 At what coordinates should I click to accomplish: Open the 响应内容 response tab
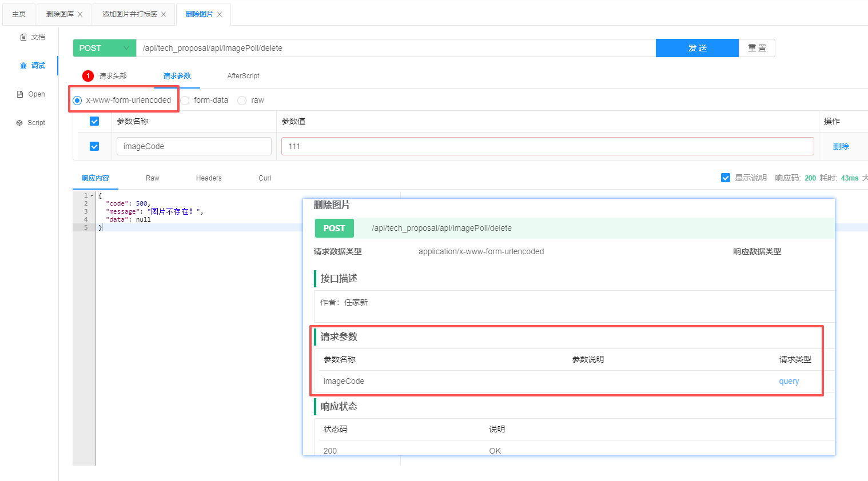(95, 178)
